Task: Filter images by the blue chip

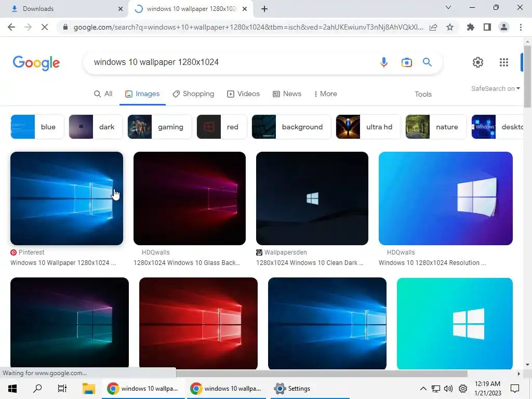Action: (x=37, y=127)
